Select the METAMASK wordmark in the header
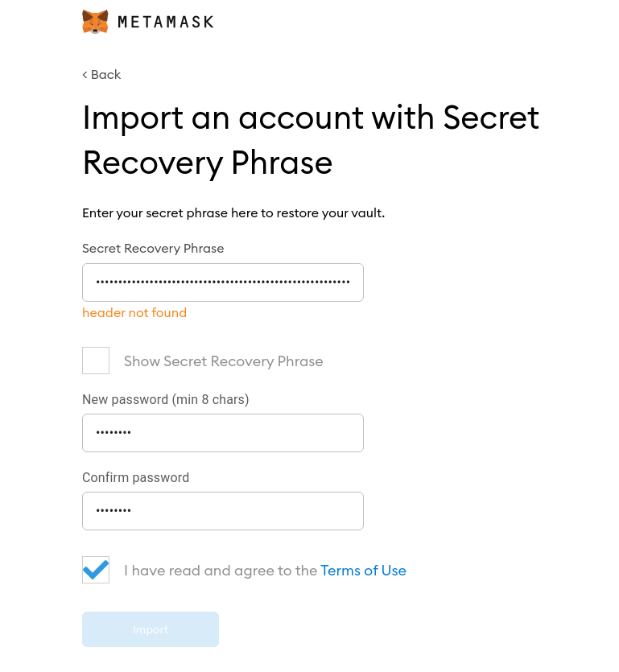The image size is (619, 672). tap(166, 22)
